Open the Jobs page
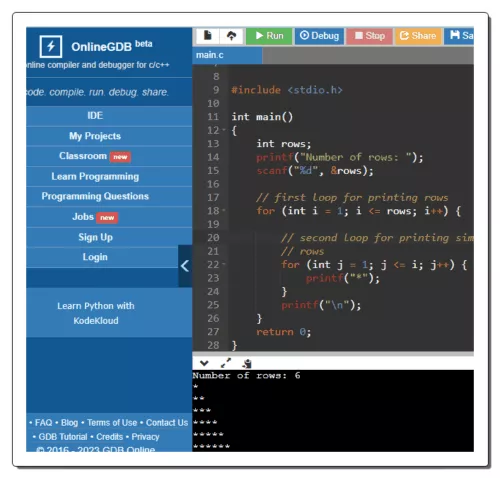 [x=83, y=217]
